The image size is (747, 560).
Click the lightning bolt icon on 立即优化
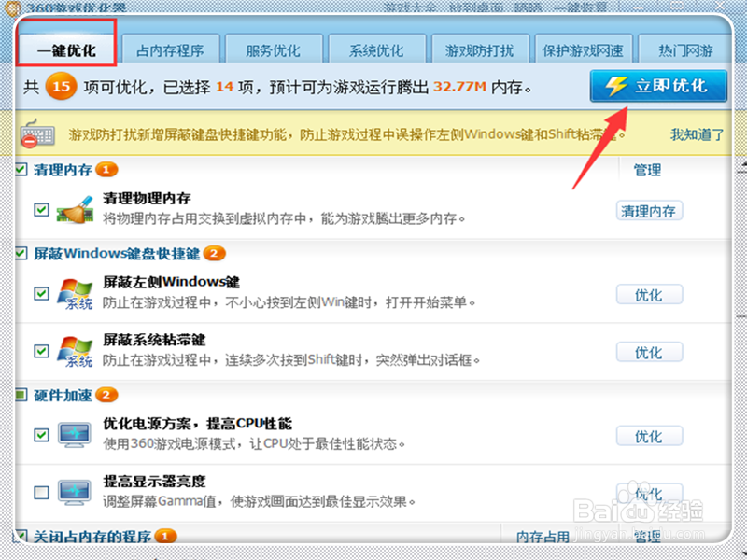tap(616, 86)
